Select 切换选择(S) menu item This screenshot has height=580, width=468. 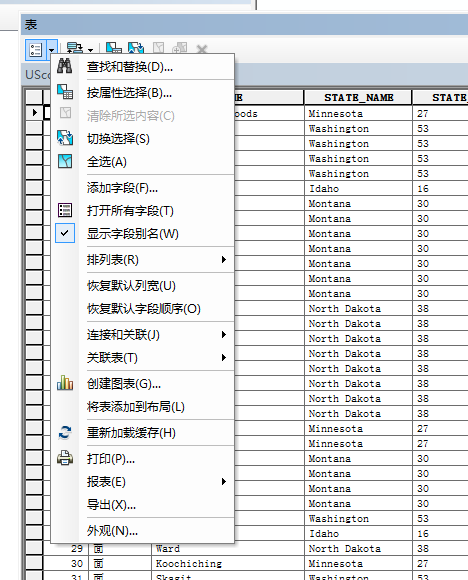[x=142, y=139]
